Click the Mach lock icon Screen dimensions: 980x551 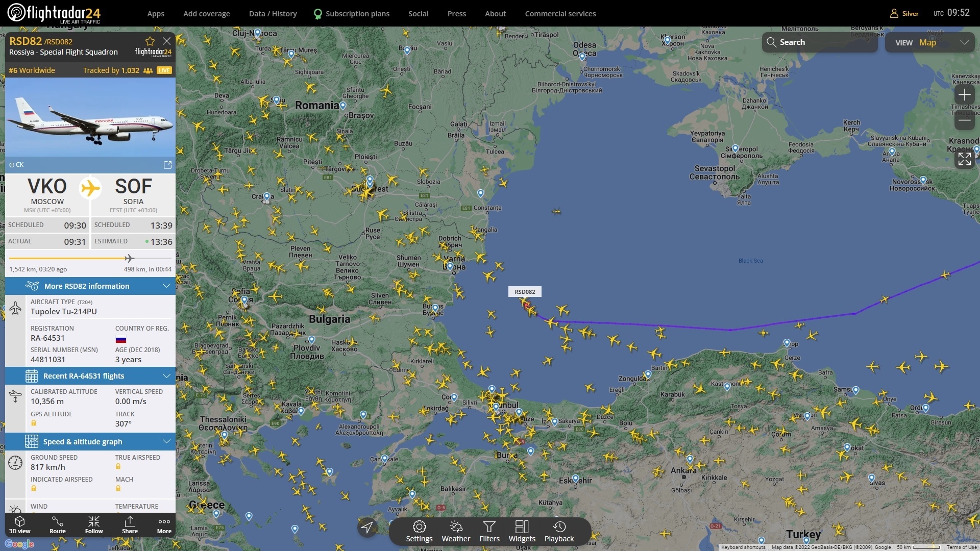click(x=118, y=488)
